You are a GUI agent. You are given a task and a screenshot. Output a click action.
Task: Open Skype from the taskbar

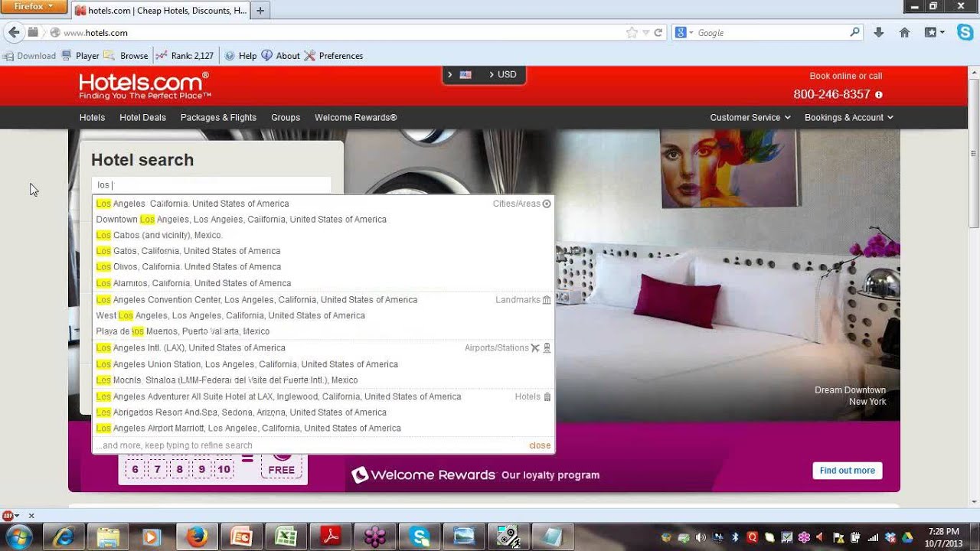tap(420, 536)
